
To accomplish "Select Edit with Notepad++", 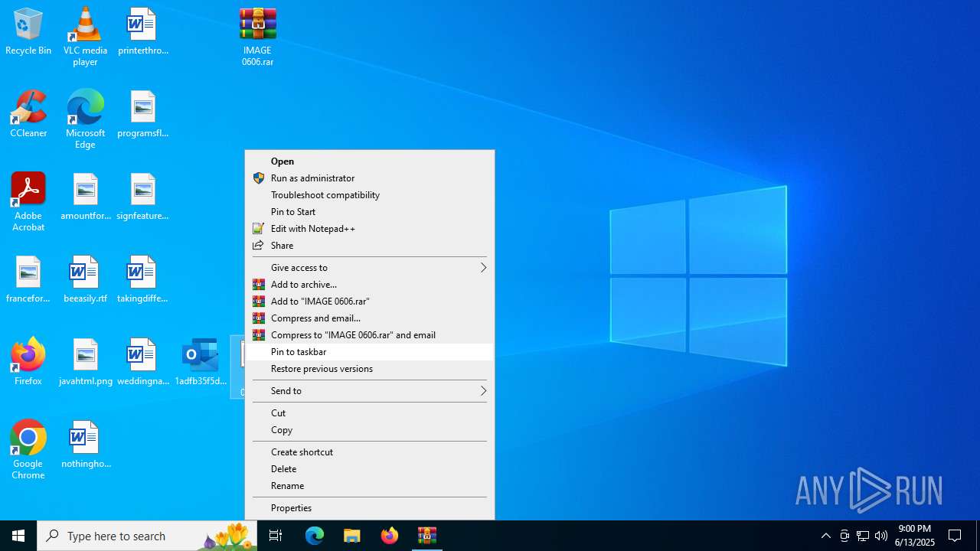I will 370,229.
